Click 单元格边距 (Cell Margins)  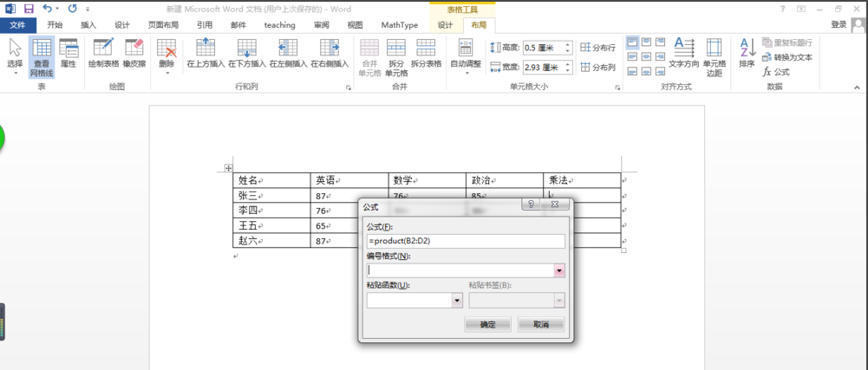tap(715, 57)
